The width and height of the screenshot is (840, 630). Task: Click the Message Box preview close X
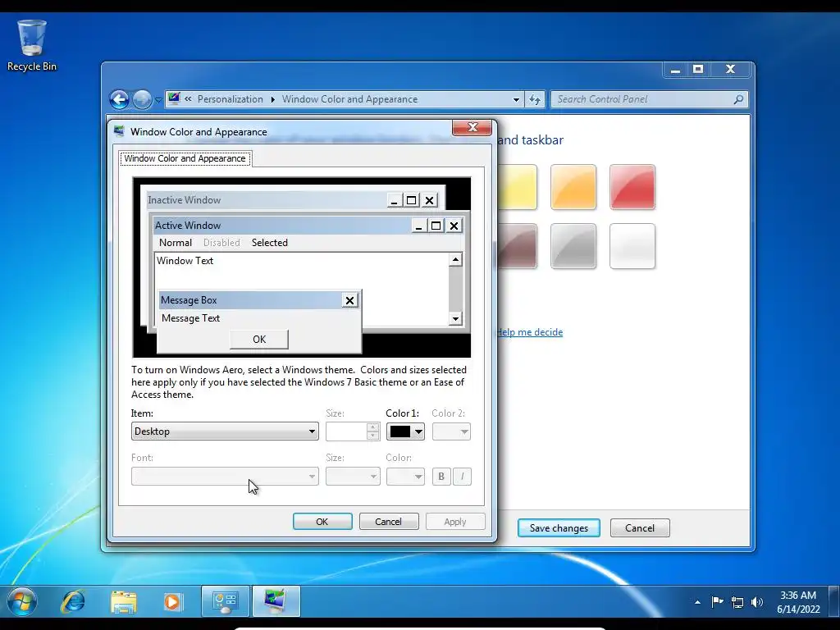[349, 300]
